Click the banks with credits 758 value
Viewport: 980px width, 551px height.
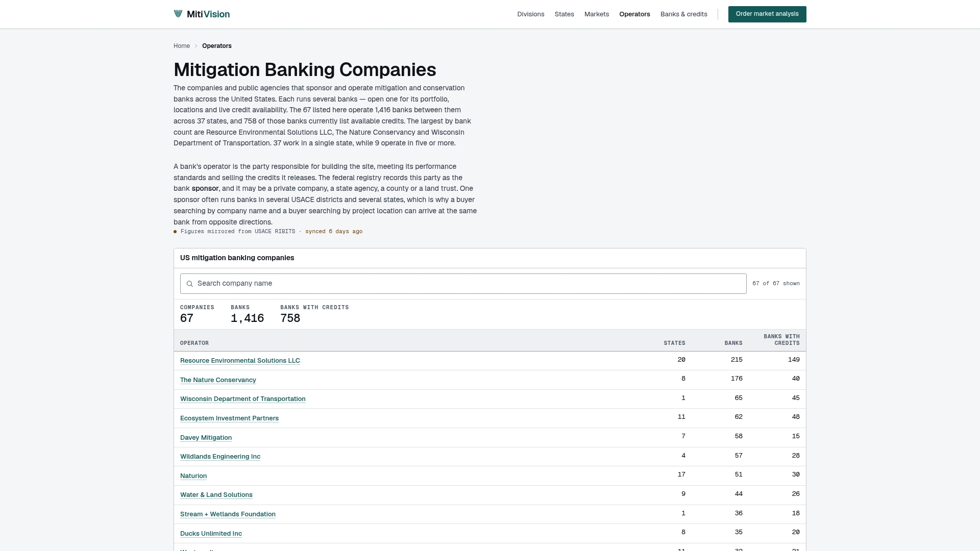[290, 318]
